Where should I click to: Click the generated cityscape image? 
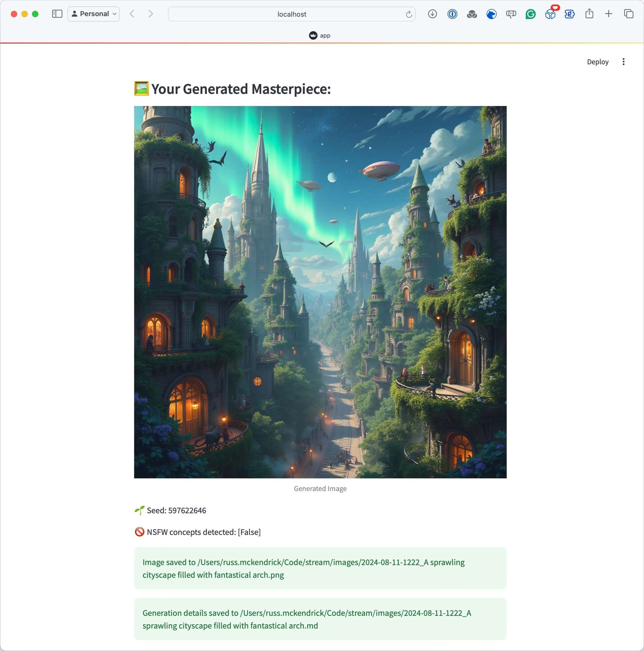point(320,292)
